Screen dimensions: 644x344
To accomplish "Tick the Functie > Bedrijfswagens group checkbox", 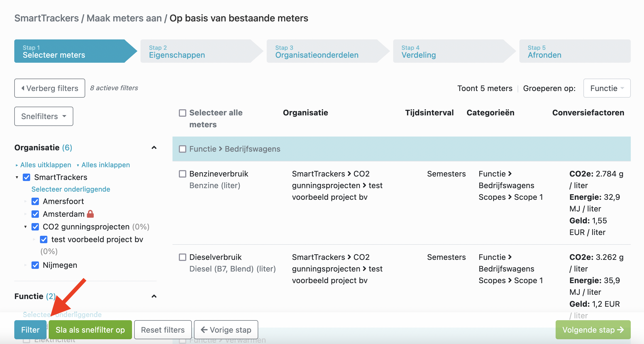I will point(183,149).
